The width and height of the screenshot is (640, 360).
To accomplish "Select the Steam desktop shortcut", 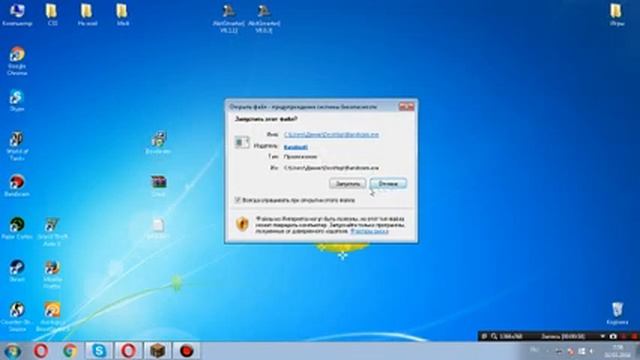I will 17,271.
